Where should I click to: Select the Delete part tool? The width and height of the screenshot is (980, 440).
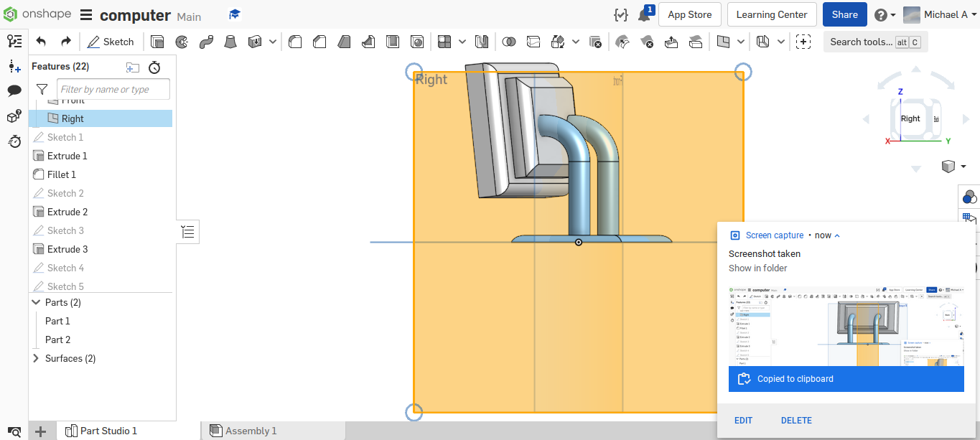595,42
